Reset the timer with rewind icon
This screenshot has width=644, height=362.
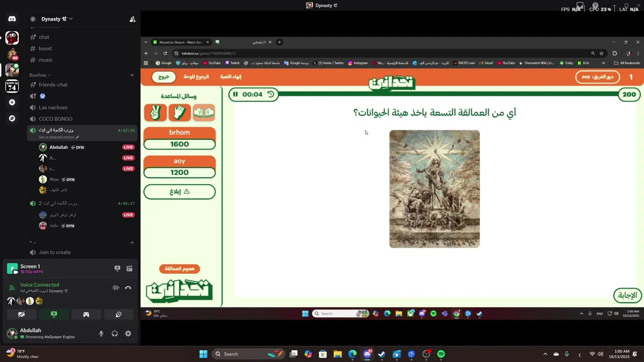(x=271, y=94)
